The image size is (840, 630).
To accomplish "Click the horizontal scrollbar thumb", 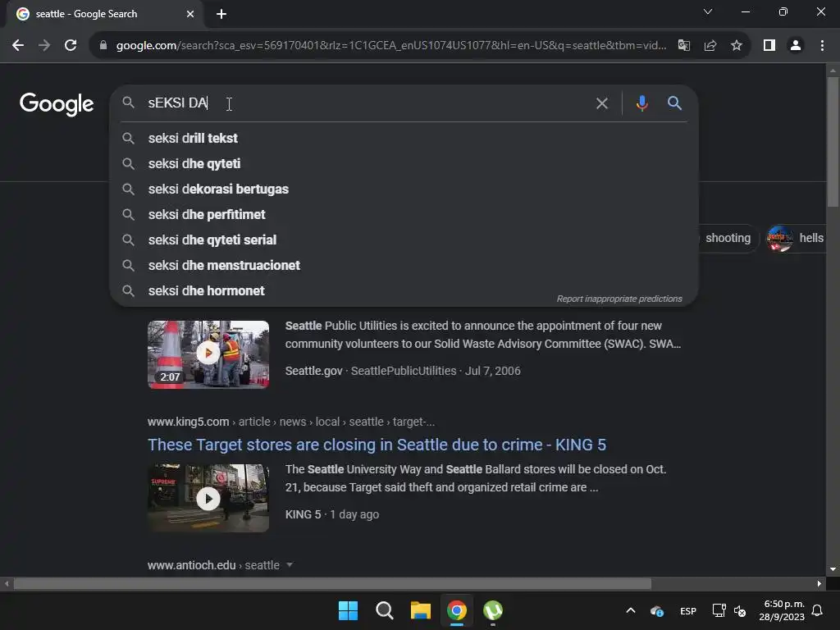I will tap(332, 583).
